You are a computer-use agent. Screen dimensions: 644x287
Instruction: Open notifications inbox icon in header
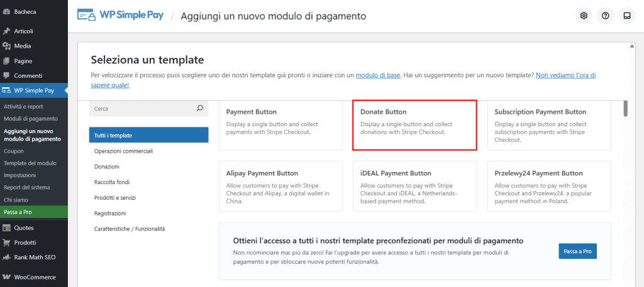click(627, 16)
